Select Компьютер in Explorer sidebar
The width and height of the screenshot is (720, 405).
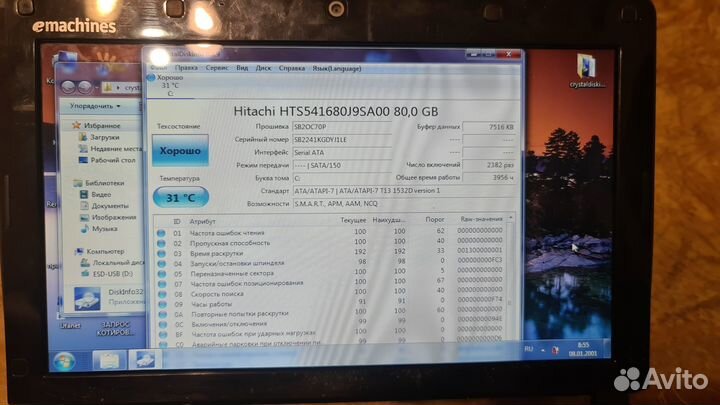pyautogui.click(x=100, y=251)
